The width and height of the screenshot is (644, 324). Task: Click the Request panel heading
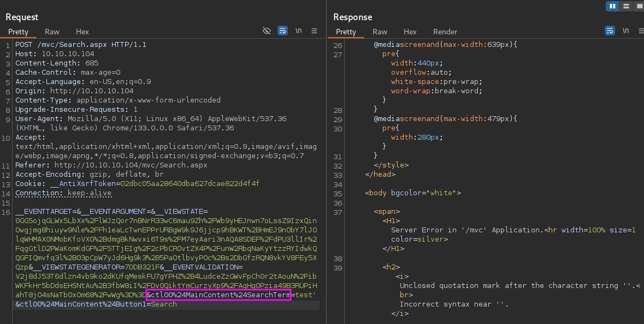pyautogui.click(x=22, y=17)
